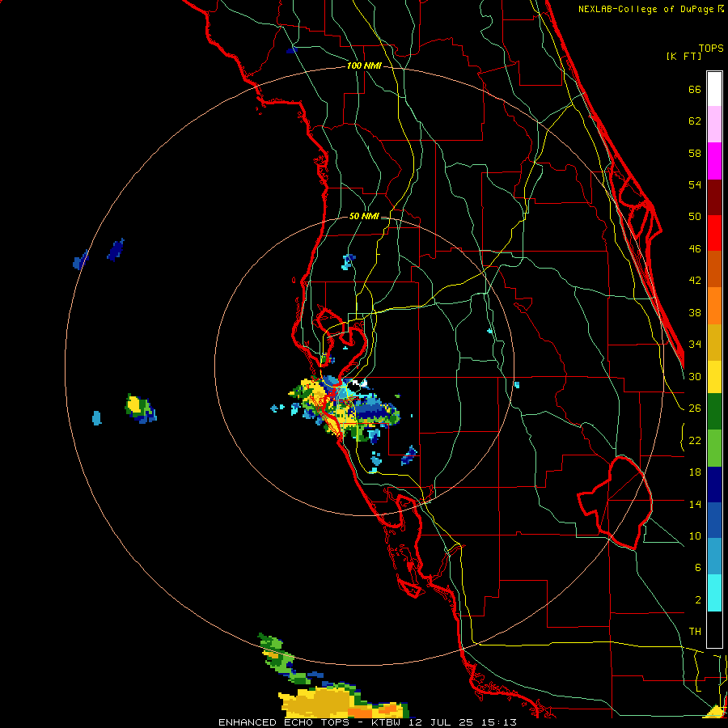Screen dimensions: 728x728
Task: Pick the dark red (maroon) legend swatch
Action: pyautogui.click(x=714, y=197)
